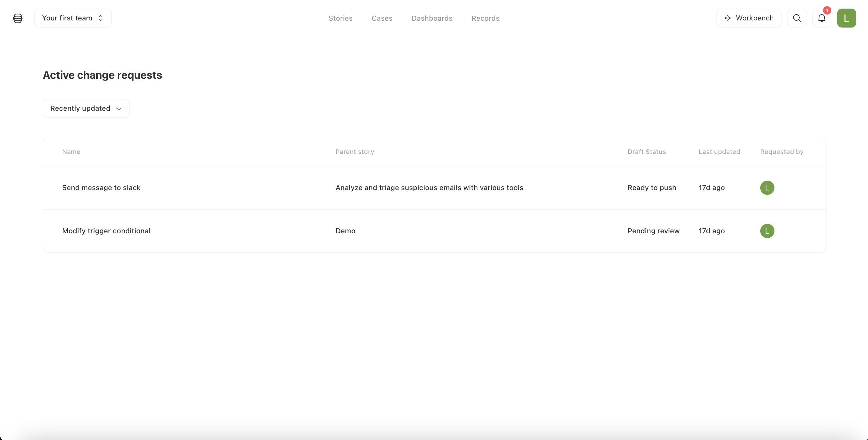This screenshot has height=440, width=868.
Task: Click requester avatar in Send message to slack row
Action: pyautogui.click(x=767, y=188)
